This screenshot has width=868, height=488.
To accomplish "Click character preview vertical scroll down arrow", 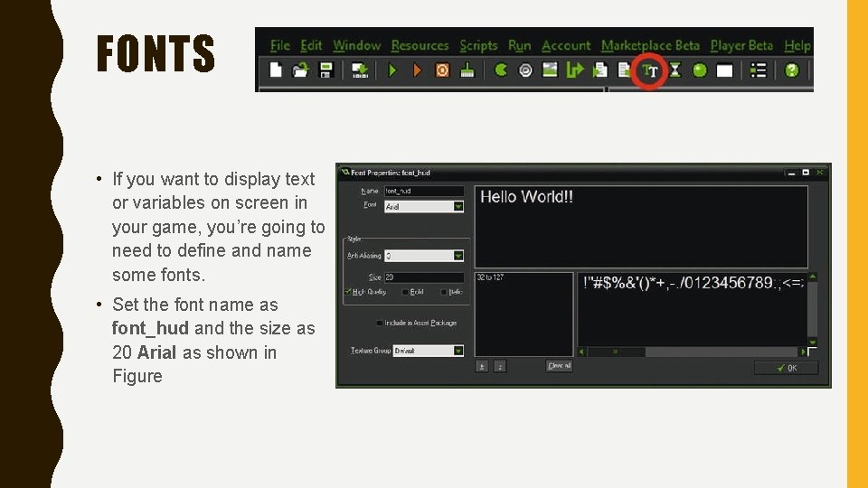I will (x=813, y=342).
